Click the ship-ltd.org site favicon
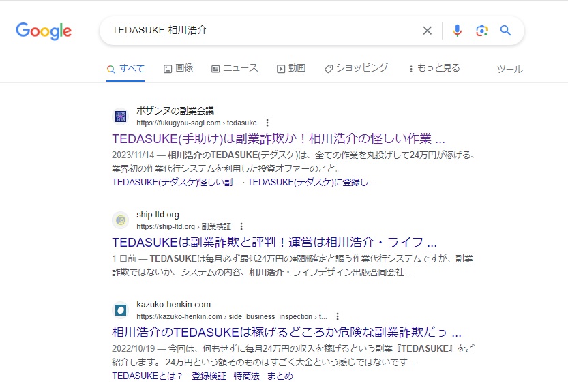The height and width of the screenshot is (392, 568). click(121, 220)
